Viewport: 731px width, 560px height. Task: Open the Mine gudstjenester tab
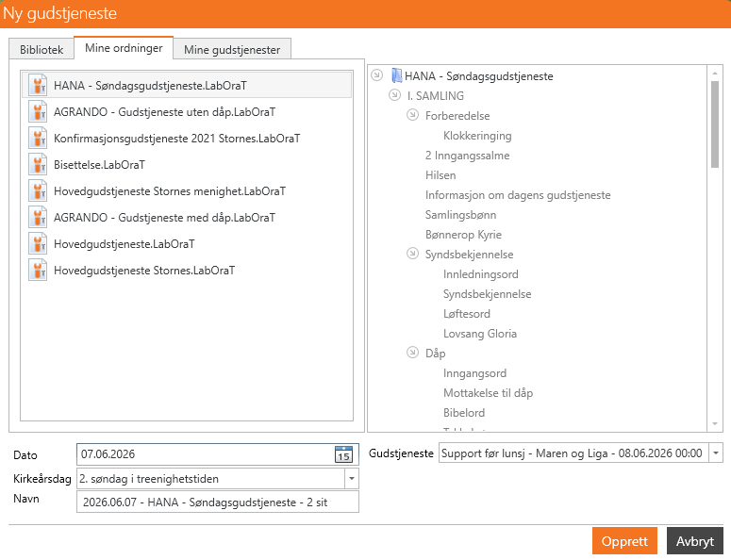coord(232,49)
